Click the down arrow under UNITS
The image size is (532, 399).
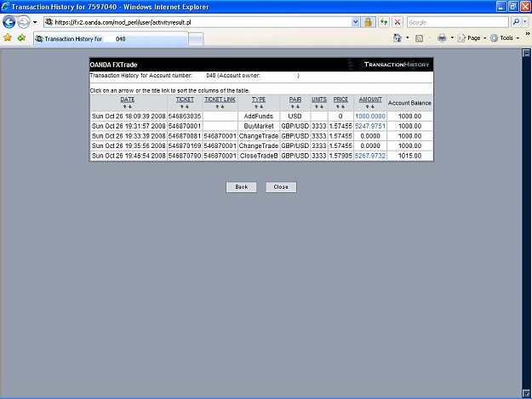click(x=321, y=107)
